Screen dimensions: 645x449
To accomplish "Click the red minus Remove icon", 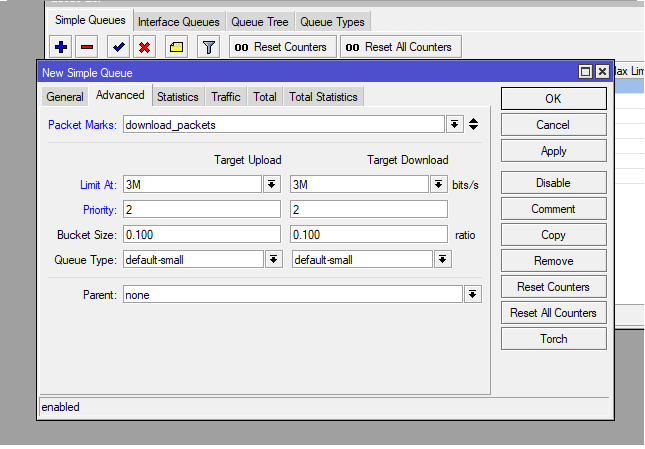I will 87,47.
